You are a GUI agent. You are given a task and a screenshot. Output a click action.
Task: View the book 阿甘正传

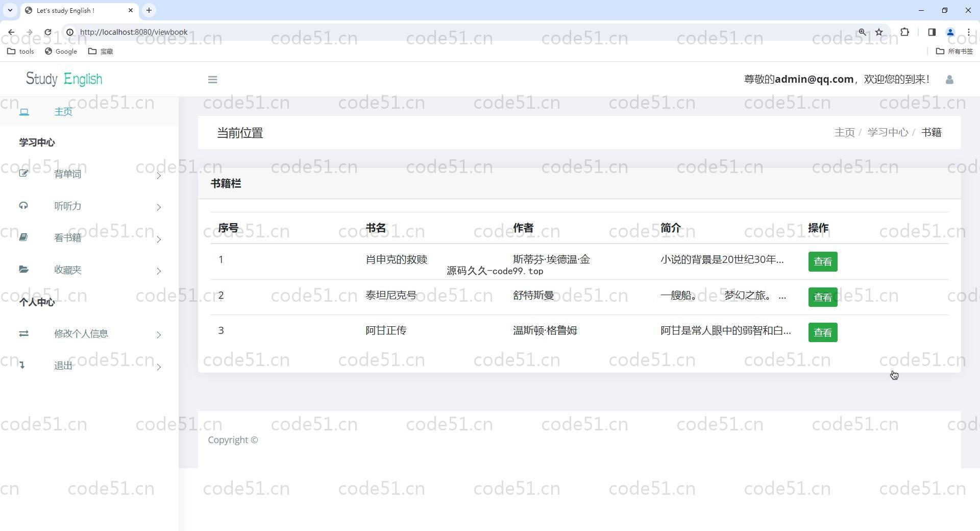point(822,332)
